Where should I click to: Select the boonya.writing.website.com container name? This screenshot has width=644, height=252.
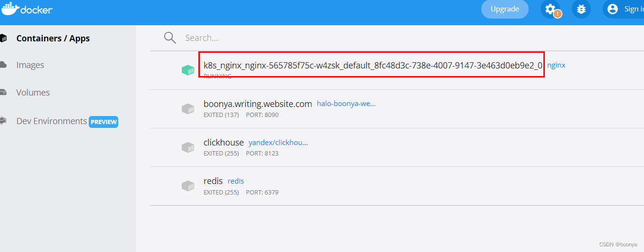coord(258,104)
